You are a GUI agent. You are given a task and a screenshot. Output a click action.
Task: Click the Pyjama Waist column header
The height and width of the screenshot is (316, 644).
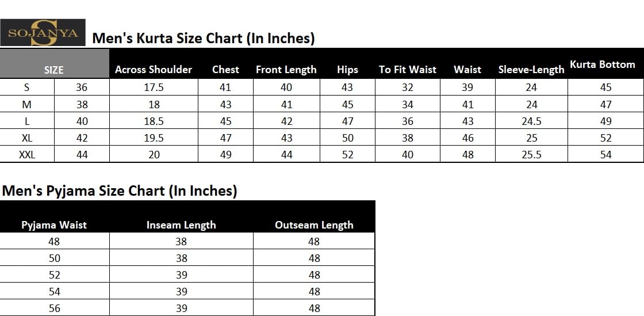tap(54, 225)
